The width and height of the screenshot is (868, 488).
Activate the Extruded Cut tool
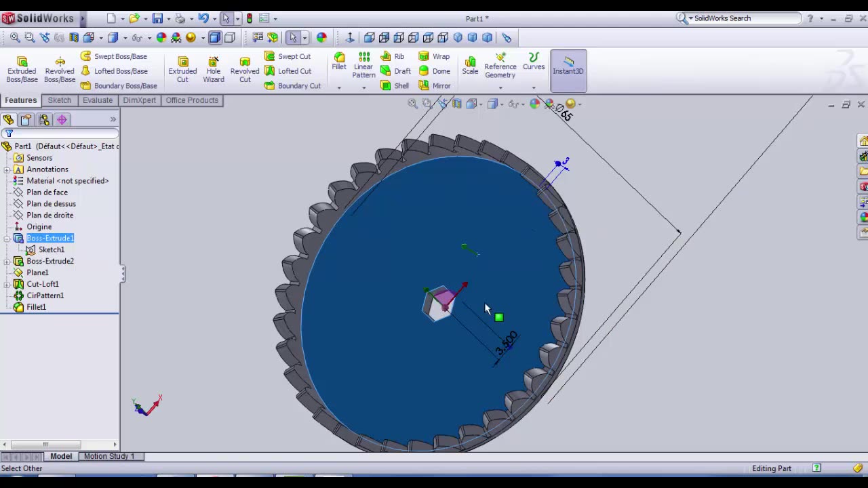[182, 70]
